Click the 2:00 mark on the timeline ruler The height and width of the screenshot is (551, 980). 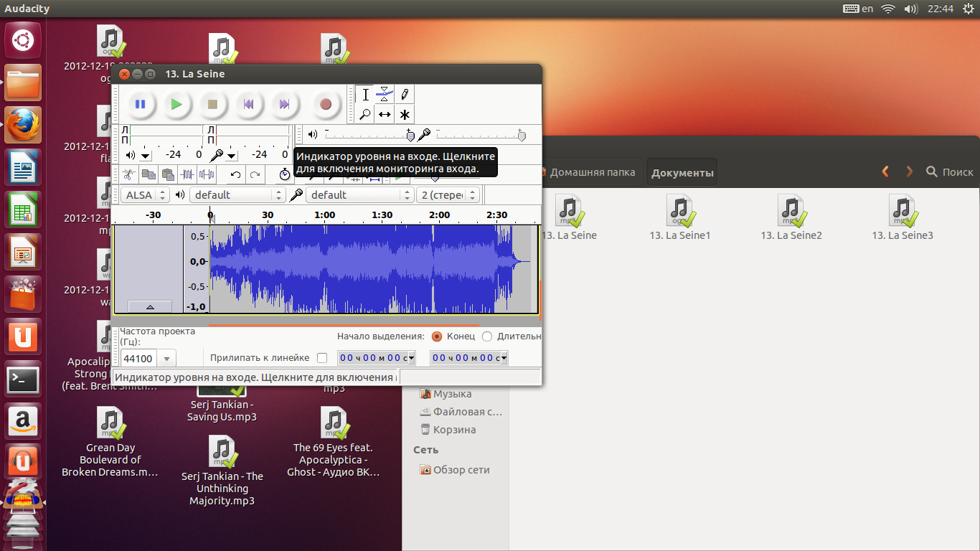(x=439, y=215)
